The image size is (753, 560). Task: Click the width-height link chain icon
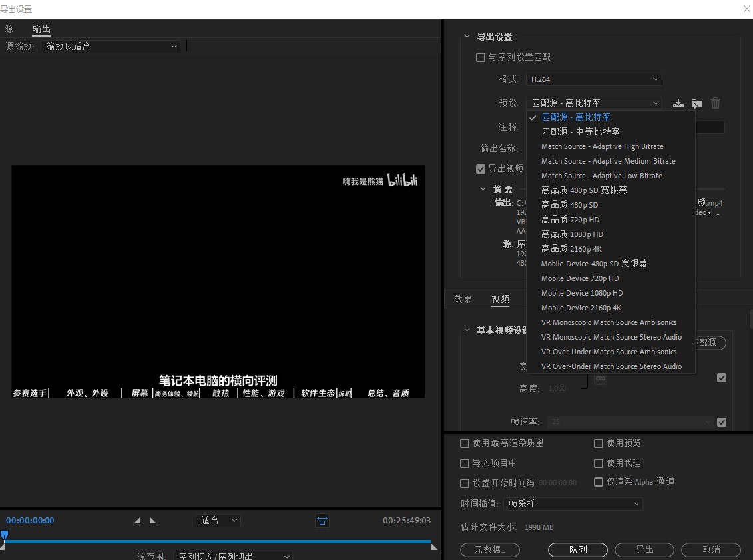click(601, 378)
